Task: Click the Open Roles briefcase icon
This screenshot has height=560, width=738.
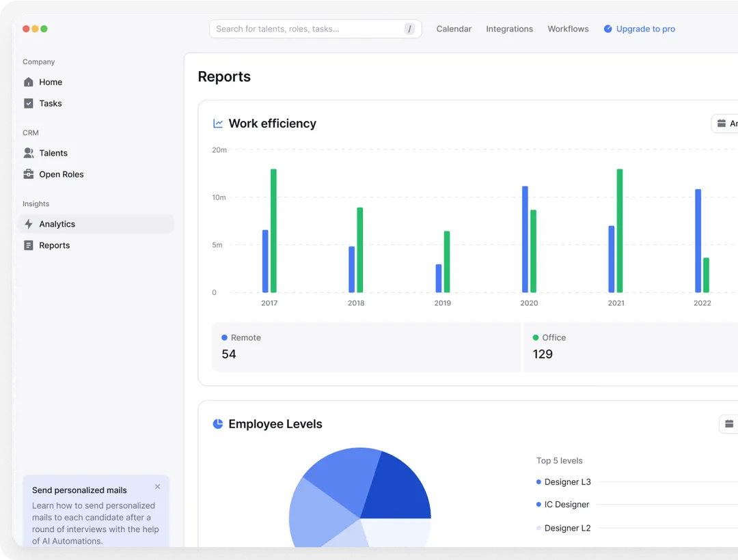Action: pos(28,174)
